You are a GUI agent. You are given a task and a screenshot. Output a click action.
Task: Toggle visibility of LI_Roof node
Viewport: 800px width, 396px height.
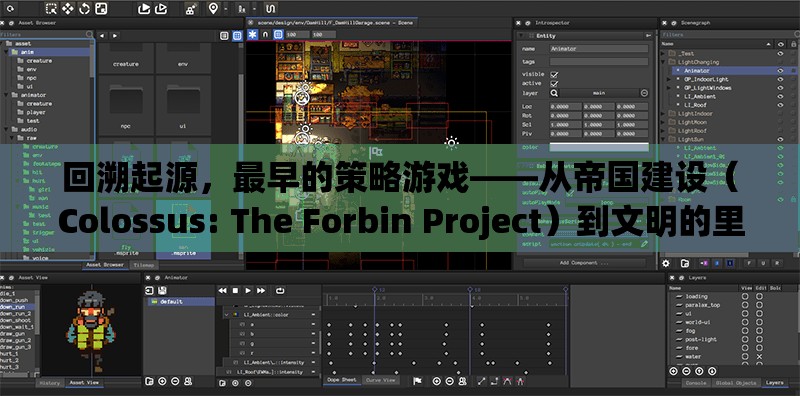pyautogui.click(x=780, y=105)
